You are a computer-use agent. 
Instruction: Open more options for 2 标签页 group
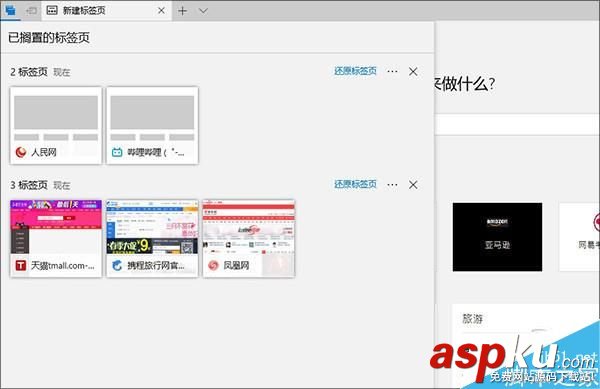392,71
